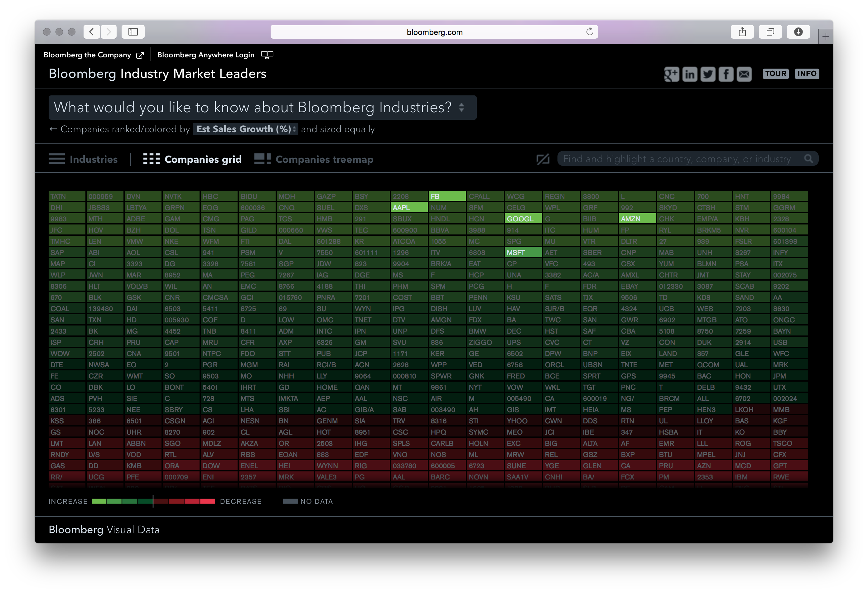Share the page via the Google+ icon
This screenshot has height=593, width=868.
click(x=672, y=74)
